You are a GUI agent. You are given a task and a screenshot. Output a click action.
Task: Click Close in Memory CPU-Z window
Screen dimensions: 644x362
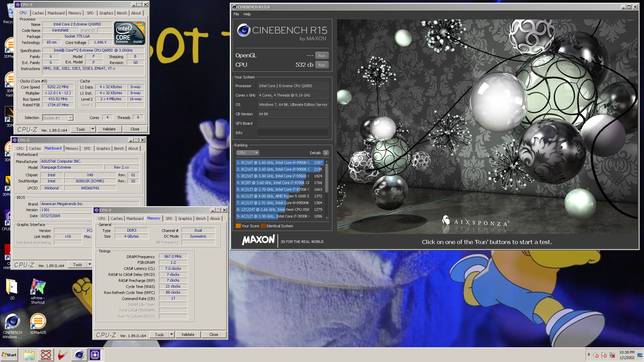tap(214, 335)
